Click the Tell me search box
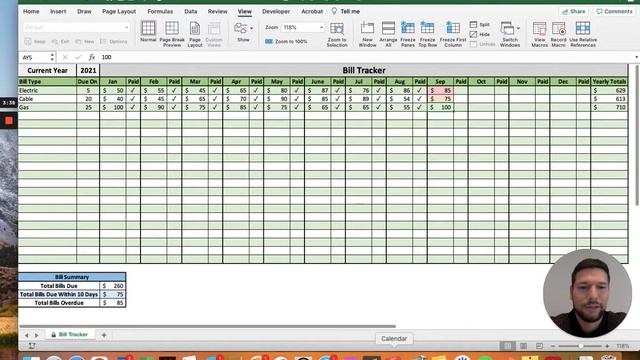Screen dimensions: 640x360 tap(346, 11)
